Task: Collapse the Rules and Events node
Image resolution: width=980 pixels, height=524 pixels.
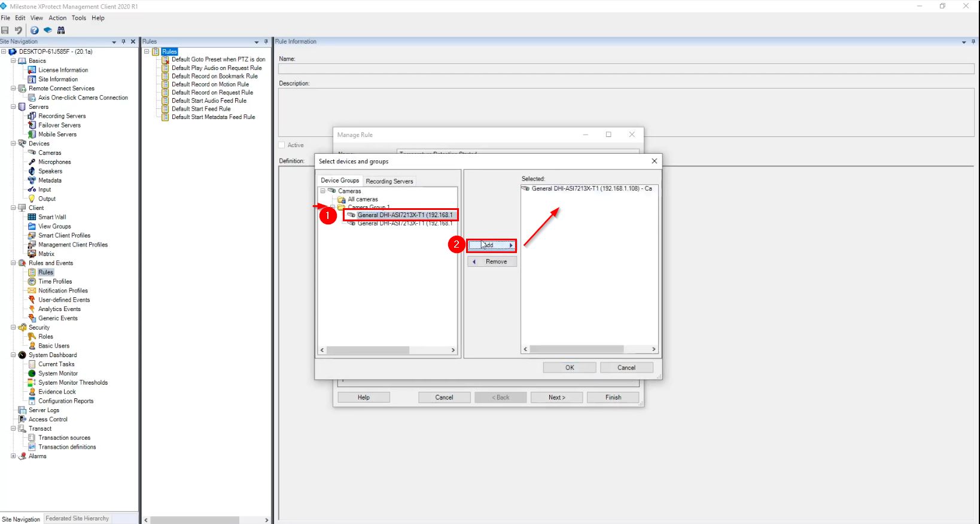Action: tap(13, 263)
